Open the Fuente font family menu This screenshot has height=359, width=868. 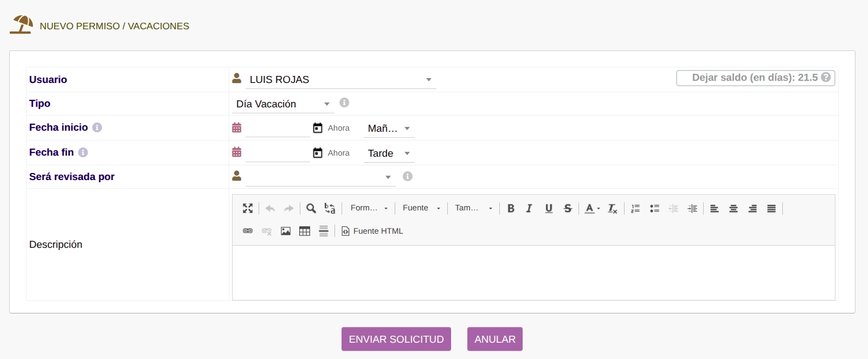[x=421, y=208]
